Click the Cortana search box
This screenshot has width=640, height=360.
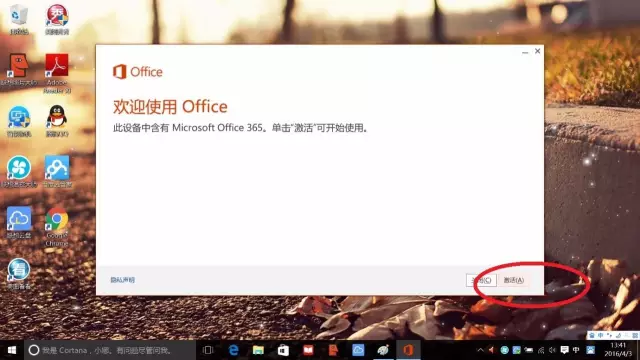[x=110, y=350]
